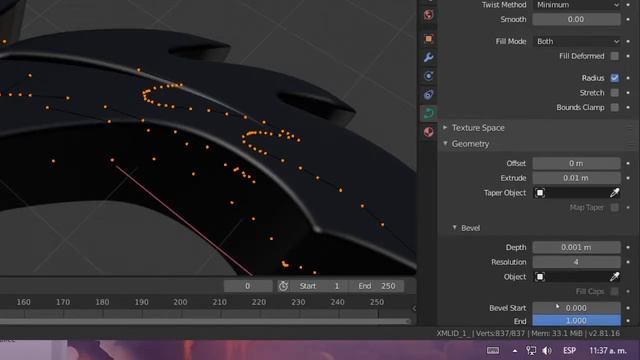Open the Object Constraints tab icon
Screen dimensions: 640x360
(428, 95)
